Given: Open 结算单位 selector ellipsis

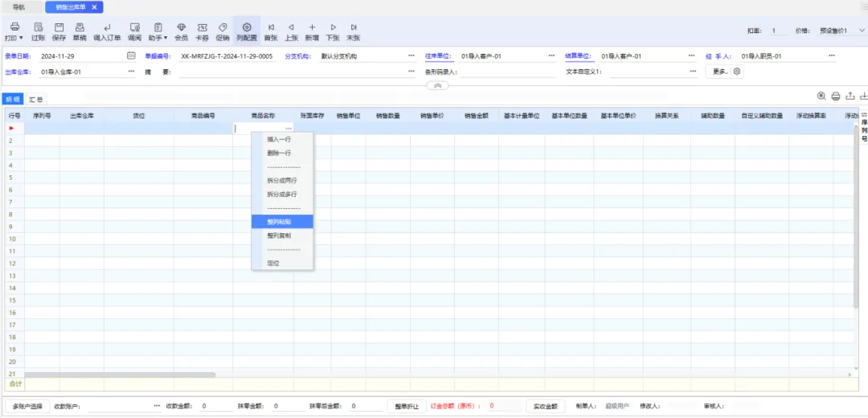Looking at the screenshot, I should click(x=691, y=56).
